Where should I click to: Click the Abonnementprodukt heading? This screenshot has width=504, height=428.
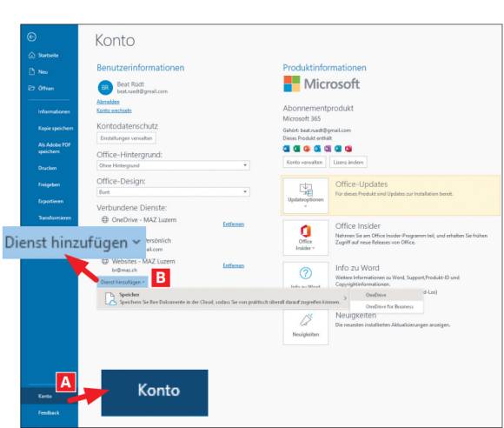pos(318,108)
